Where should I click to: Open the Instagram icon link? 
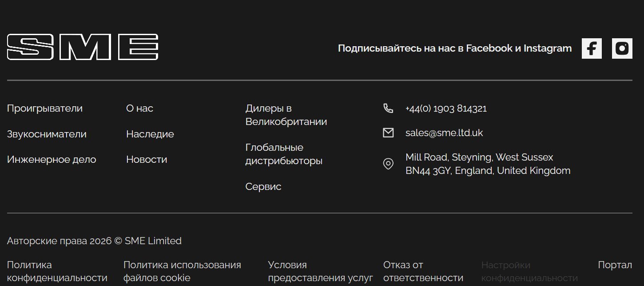point(622,48)
